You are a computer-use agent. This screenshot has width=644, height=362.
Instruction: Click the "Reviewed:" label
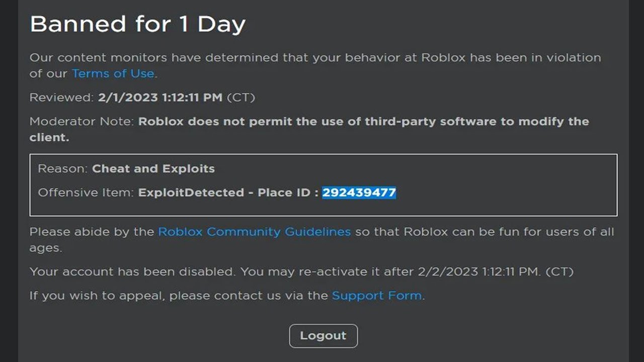click(x=61, y=98)
